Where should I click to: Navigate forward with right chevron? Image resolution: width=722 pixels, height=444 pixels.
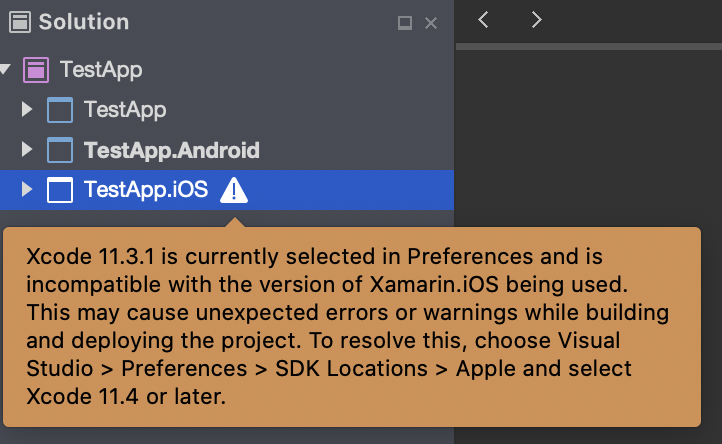tap(536, 20)
